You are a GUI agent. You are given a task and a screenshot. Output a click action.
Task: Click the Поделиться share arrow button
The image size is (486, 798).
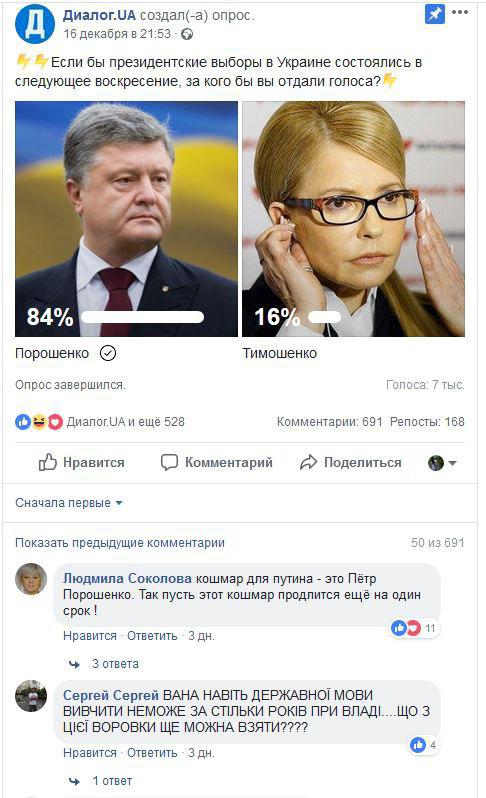pos(351,463)
